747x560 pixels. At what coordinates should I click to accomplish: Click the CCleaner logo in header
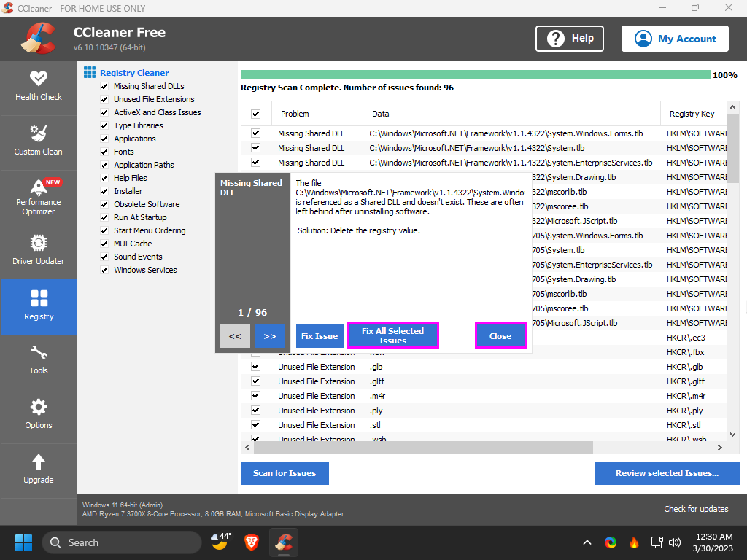tap(39, 39)
